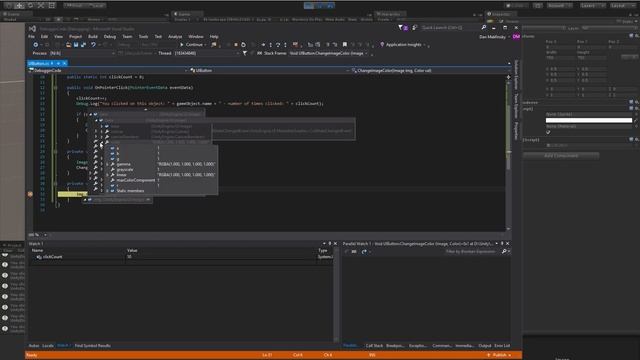Click the white color swatch in Unity Inspector

pos(589,120)
